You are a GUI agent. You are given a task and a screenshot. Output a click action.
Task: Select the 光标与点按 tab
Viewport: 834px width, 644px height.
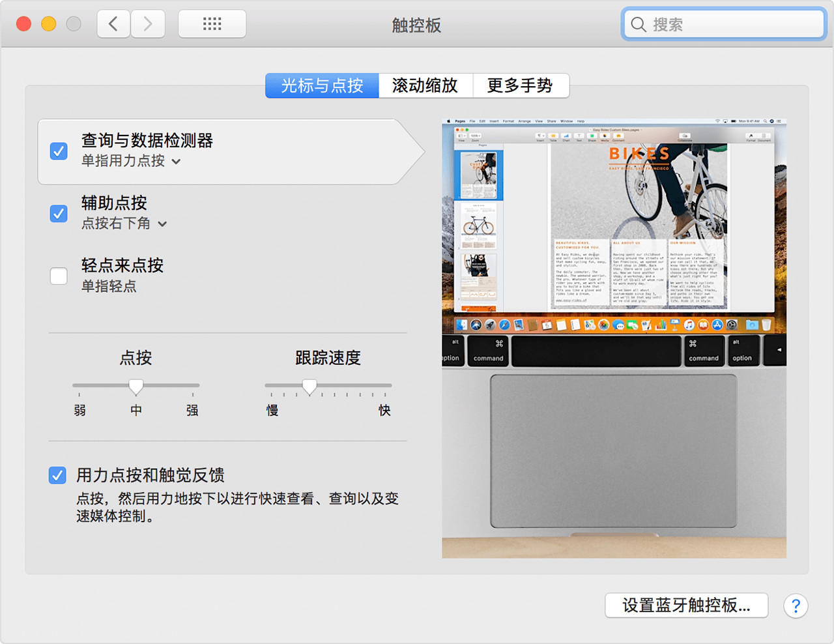[322, 85]
